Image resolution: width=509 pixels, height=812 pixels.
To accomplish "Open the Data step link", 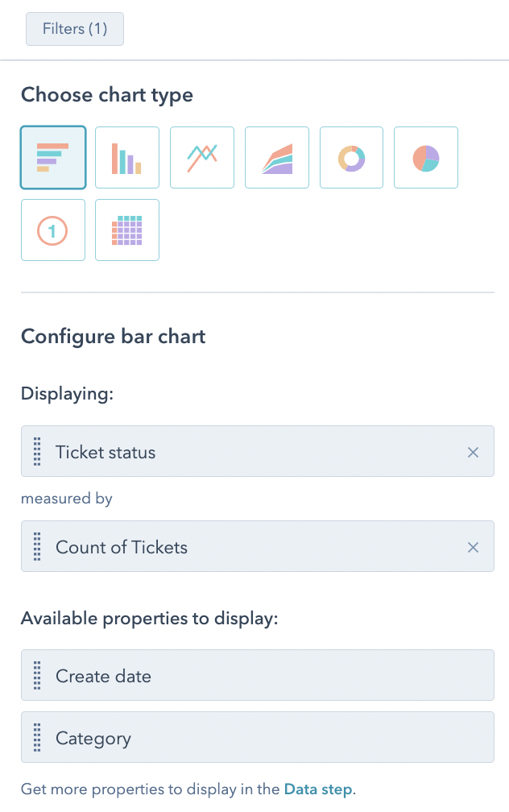I will click(318, 789).
